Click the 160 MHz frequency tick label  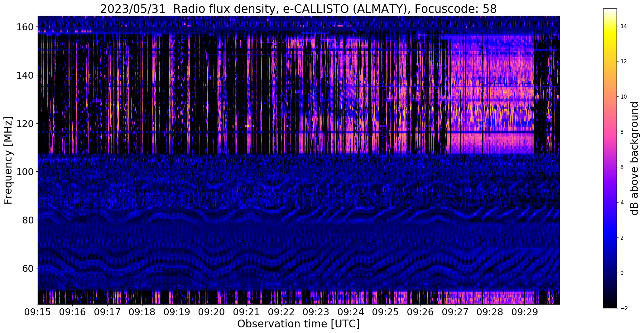tap(24, 27)
